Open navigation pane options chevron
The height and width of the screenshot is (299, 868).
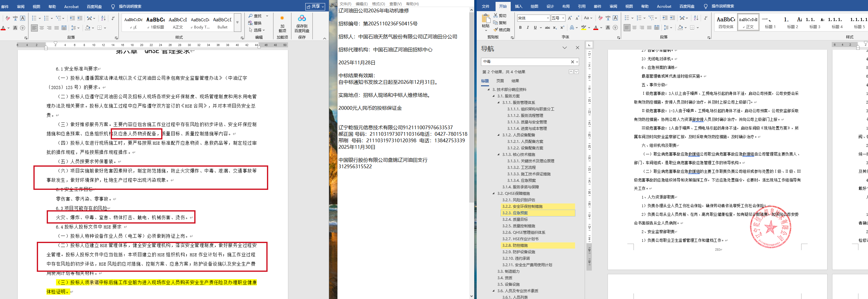click(x=565, y=48)
